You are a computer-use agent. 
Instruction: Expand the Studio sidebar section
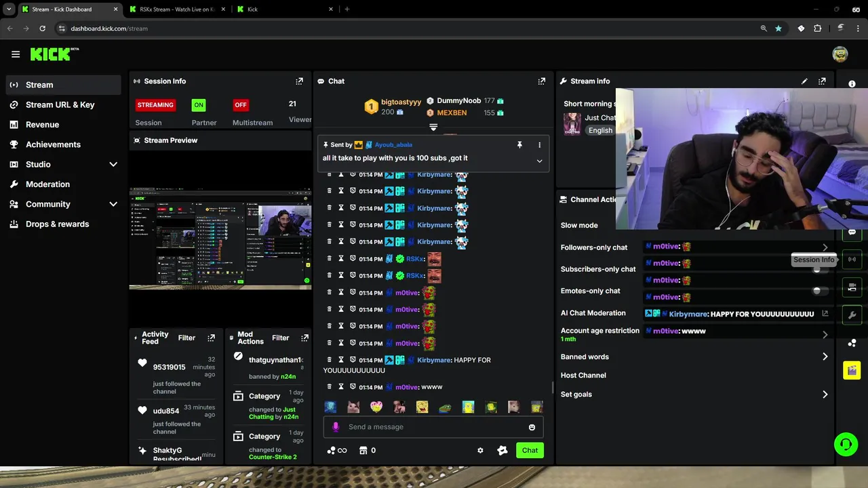[113, 165]
